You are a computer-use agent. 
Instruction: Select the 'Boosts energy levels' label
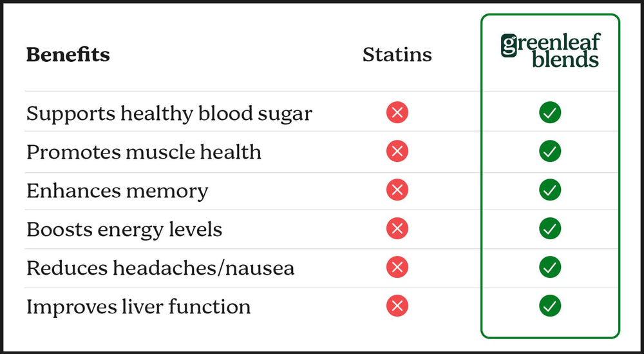tap(124, 230)
